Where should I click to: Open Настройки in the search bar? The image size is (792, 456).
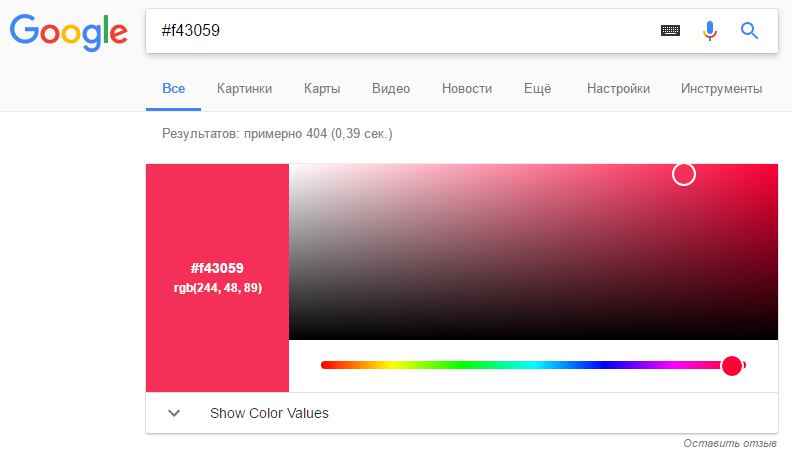point(618,89)
